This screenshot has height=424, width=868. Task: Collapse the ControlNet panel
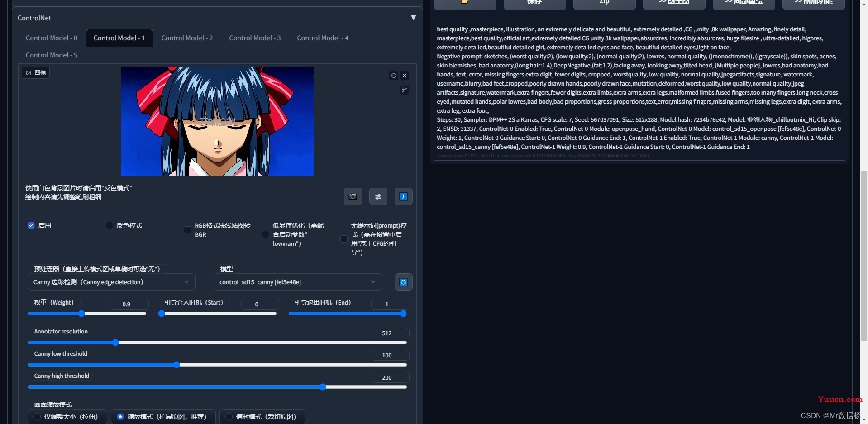[x=413, y=18]
